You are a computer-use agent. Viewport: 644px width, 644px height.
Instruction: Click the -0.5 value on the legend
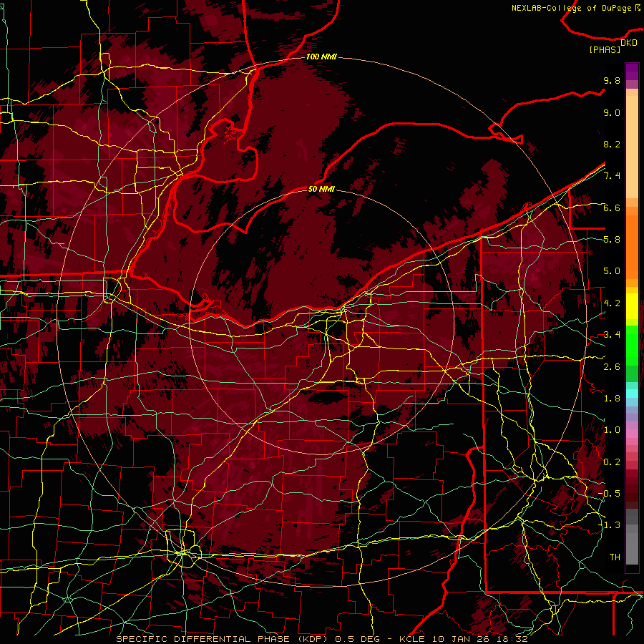[x=610, y=493]
